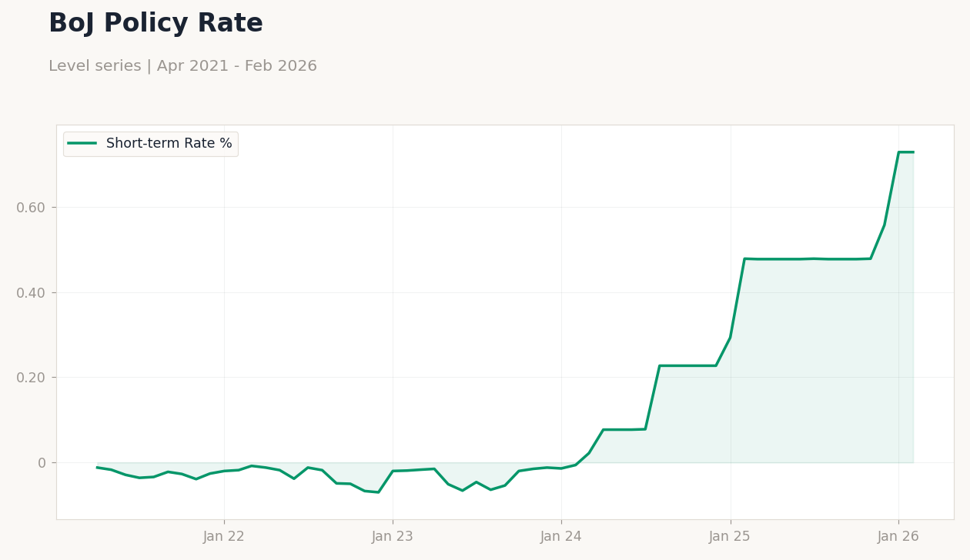Click the 'Jan 26' x-axis label
The image size is (970, 560).
click(x=898, y=537)
